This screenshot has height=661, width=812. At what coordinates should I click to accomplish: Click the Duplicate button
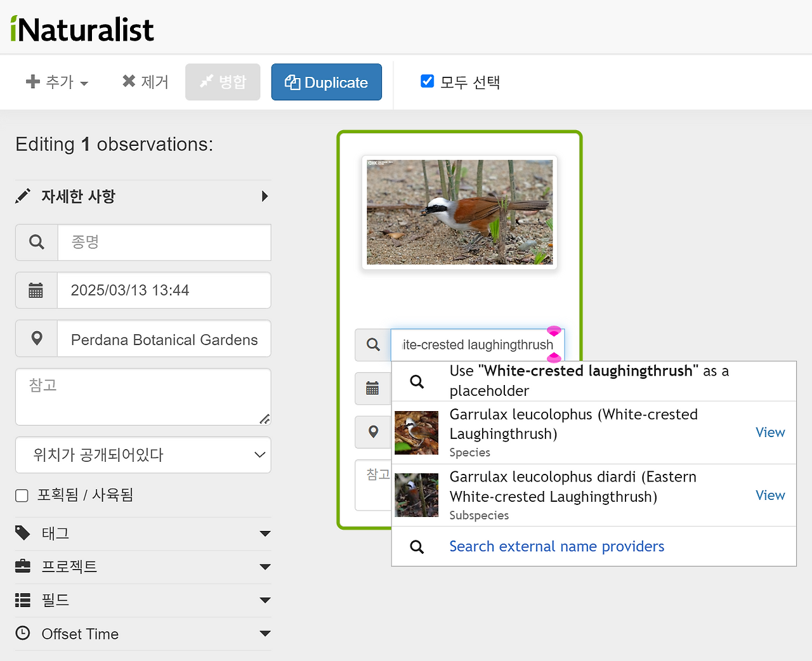[x=326, y=82]
